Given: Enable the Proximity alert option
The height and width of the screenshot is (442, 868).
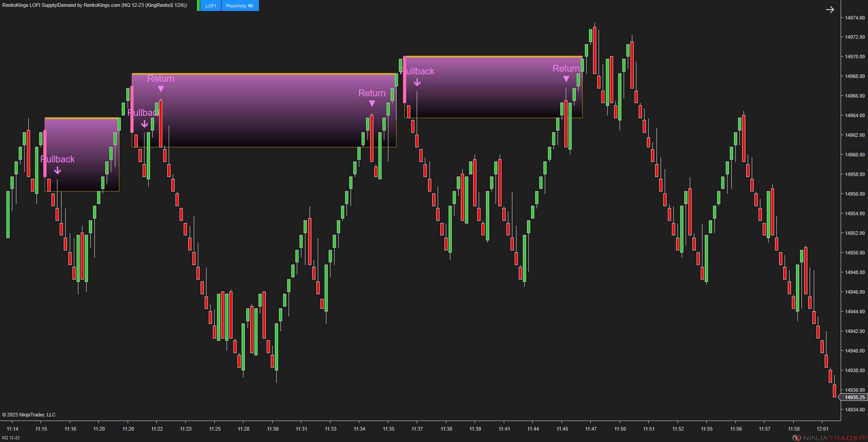Looking at the screenshot, I should click(x=236, y=5).
